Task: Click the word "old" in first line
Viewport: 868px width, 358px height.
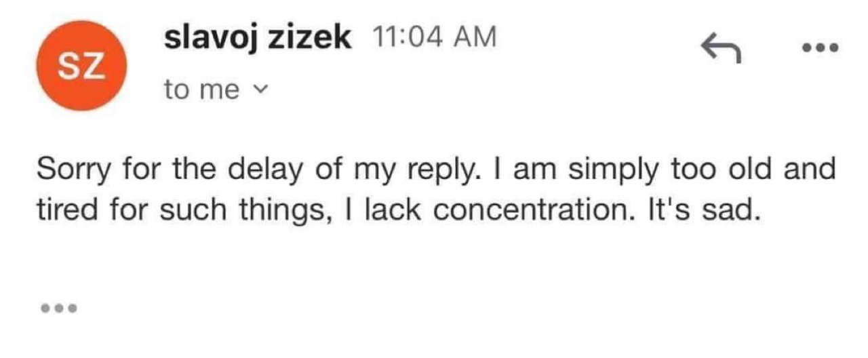Action: click(x=745, y=168)
